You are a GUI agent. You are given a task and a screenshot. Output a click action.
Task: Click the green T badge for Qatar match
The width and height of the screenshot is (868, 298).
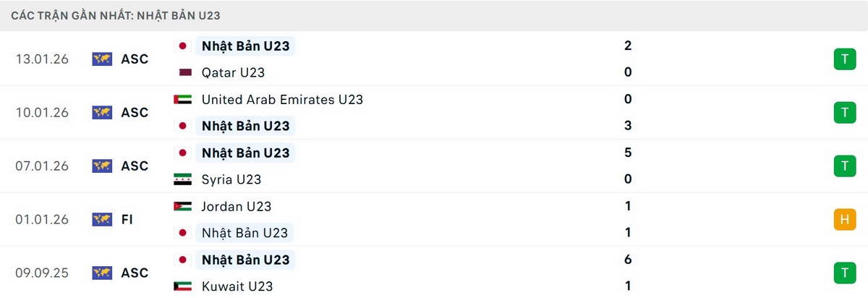[x=843, y=59]
